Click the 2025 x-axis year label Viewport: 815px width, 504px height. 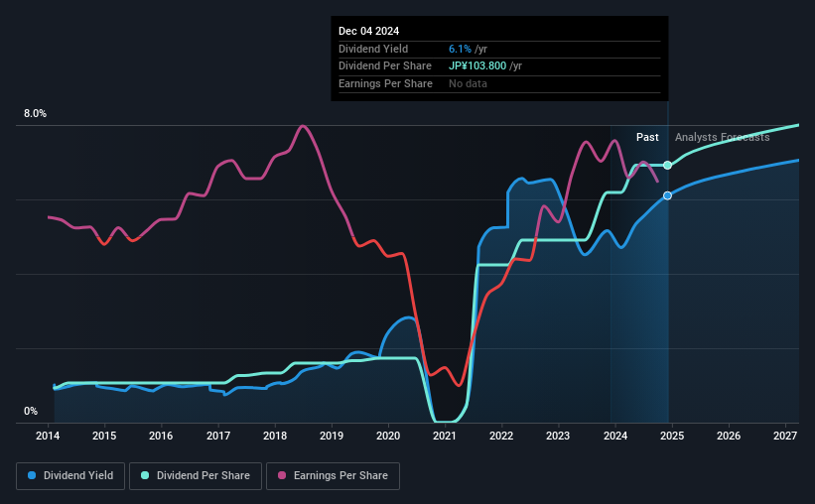(671, 436)
